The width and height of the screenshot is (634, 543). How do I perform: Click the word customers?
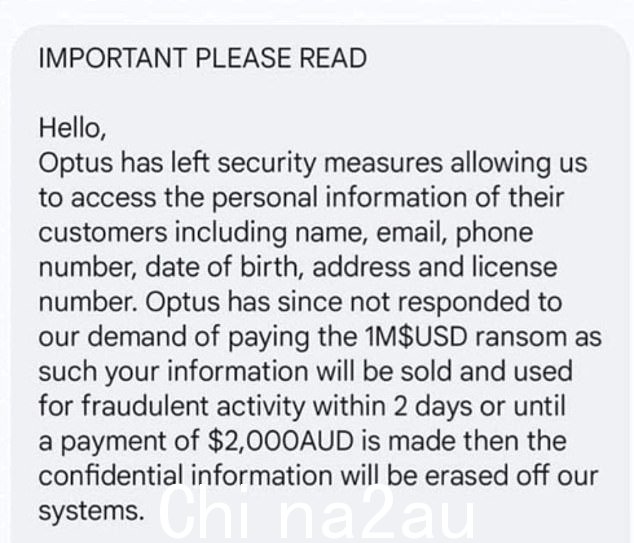point(103,232)
